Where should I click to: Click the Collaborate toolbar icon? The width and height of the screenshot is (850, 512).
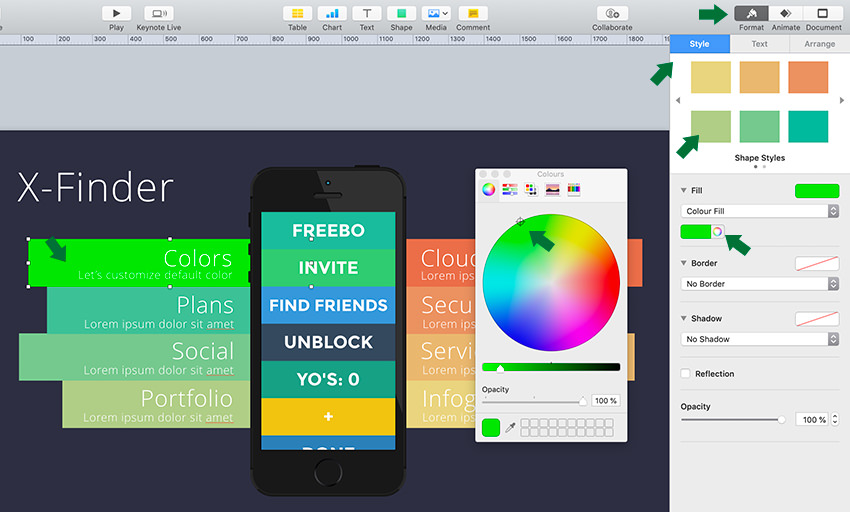click(x=612, y=14)
